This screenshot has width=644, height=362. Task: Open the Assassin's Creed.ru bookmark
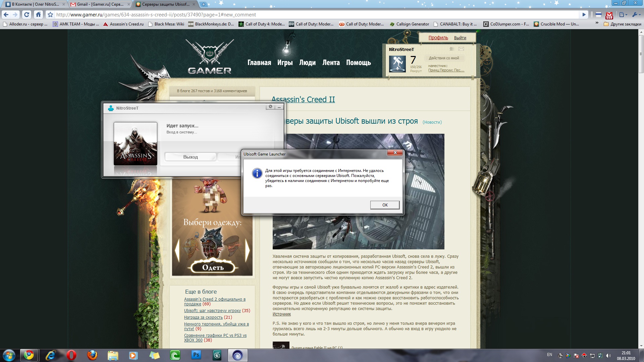click(123, 24)
